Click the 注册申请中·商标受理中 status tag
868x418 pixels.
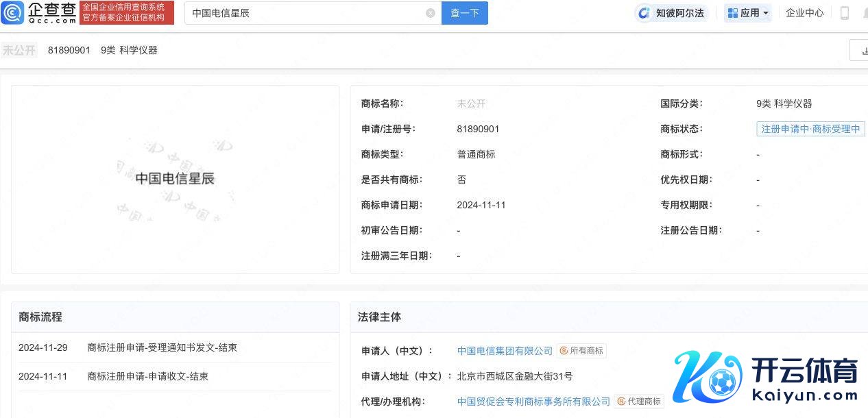810,129
